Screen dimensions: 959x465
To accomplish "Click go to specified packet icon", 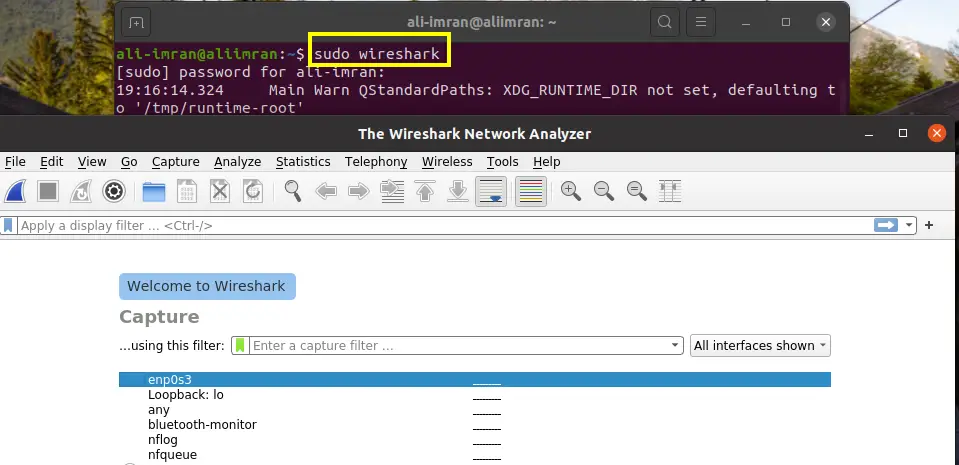I will (392, 192).
